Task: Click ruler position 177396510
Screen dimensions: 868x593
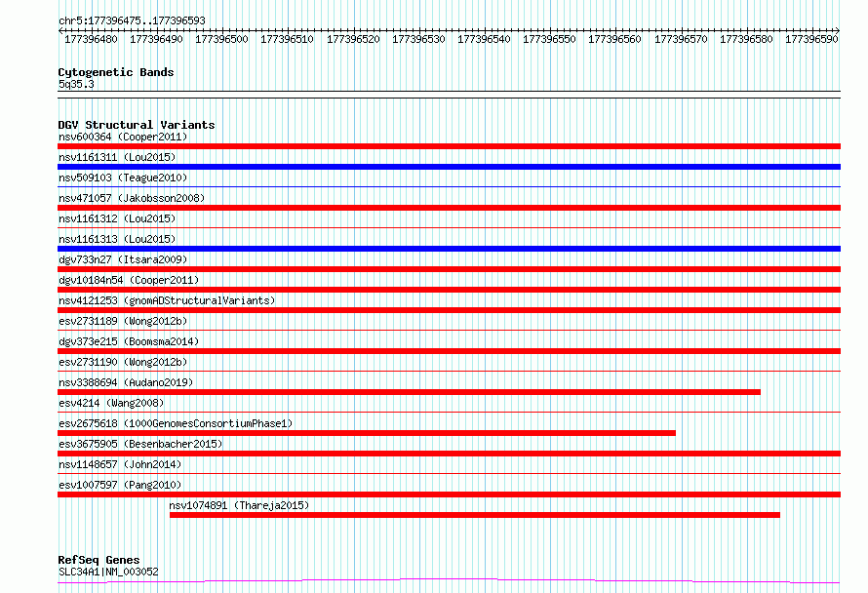Action: pos(287,39)
